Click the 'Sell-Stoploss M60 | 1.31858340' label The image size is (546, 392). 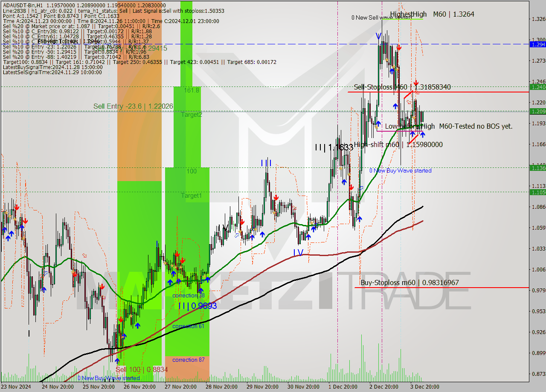click(402, 87)
